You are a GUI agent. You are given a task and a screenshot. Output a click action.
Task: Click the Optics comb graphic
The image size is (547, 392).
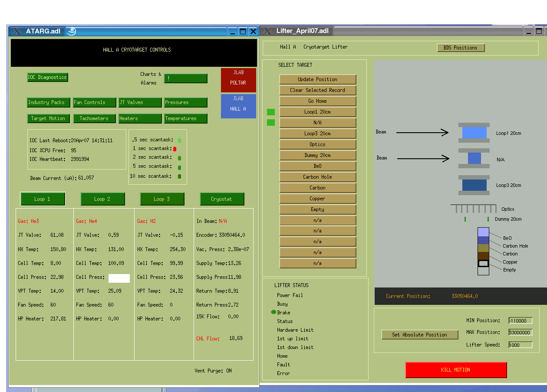pos(474,209)
